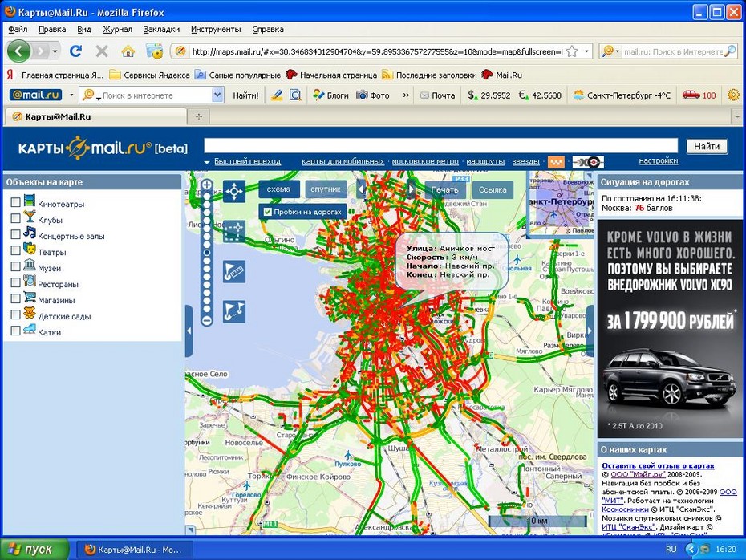Enable the Концертные залы checkbox
Screen dimensions: 746x560
pyautogui.click(x=15, y=234)
